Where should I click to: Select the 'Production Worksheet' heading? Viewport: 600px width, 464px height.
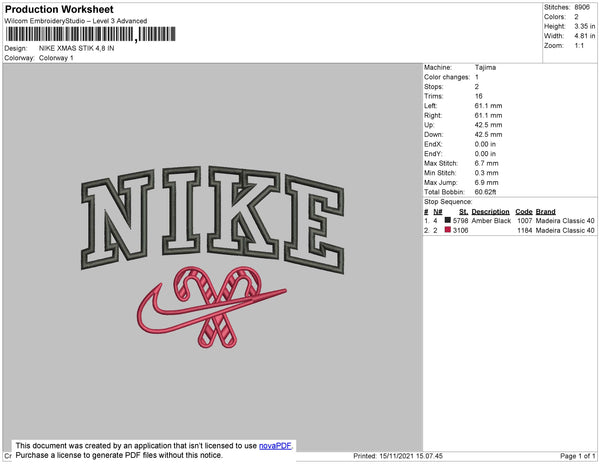[59, 10]
